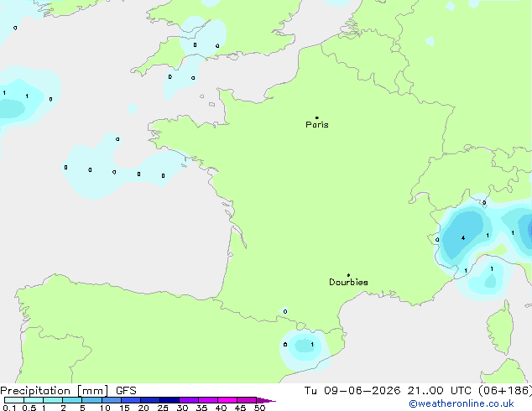Image resolution: width=532 pixels, height=411 pixels.
Task: Select the Paris location dot marker
Action: (x=317, y=117)
